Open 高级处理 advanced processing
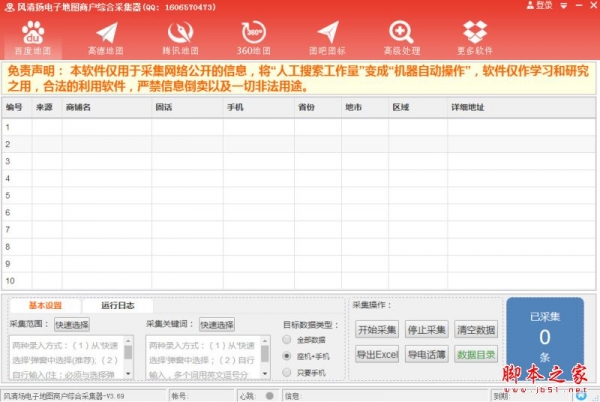The height and width of the screenshot is (402, 600). pos(402,38)
